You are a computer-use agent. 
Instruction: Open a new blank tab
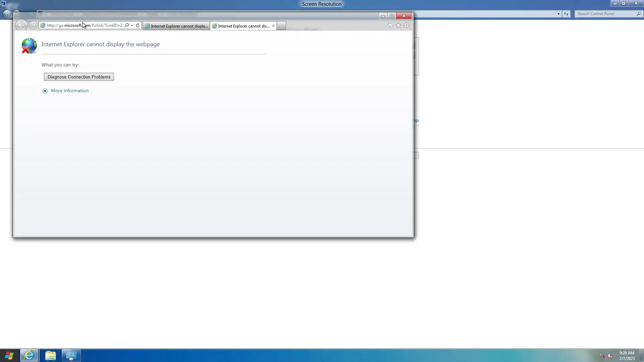[x=281, y=26]
